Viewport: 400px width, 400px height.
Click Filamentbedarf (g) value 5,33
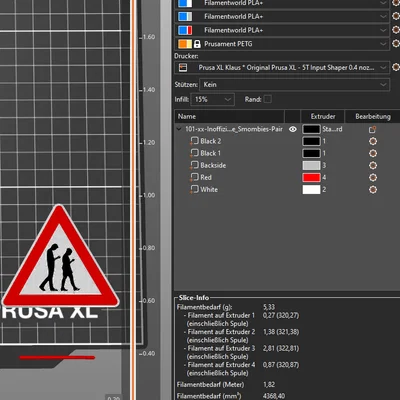[x=269, y=307]
